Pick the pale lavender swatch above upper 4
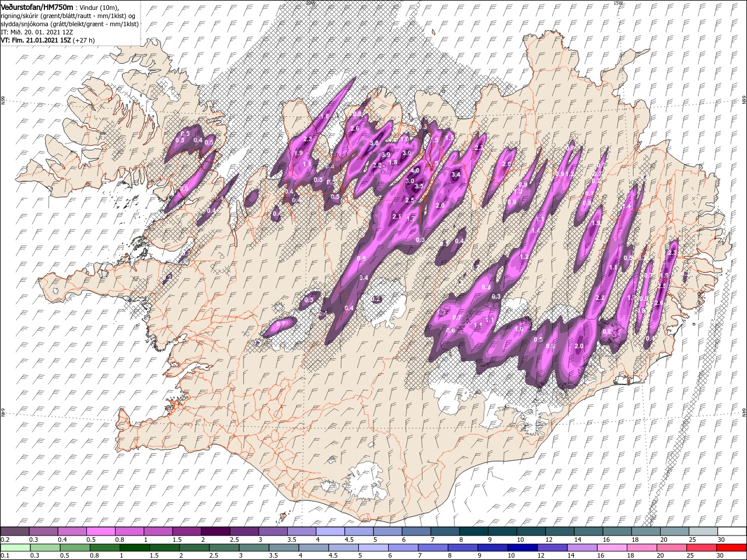The width and height of the screenshot is (747, 560). point(330,531)
